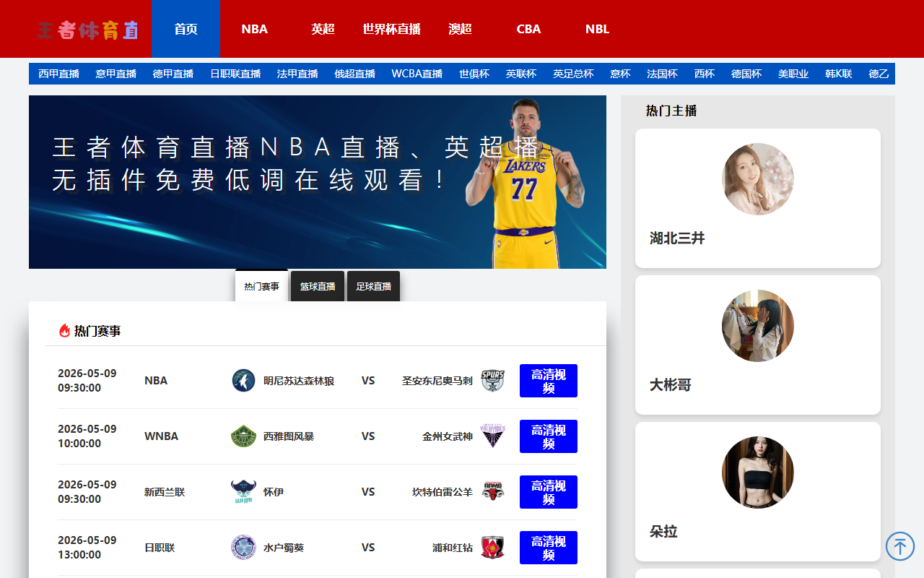Open 湖北三井 streamer avatar

pos(758,179)
